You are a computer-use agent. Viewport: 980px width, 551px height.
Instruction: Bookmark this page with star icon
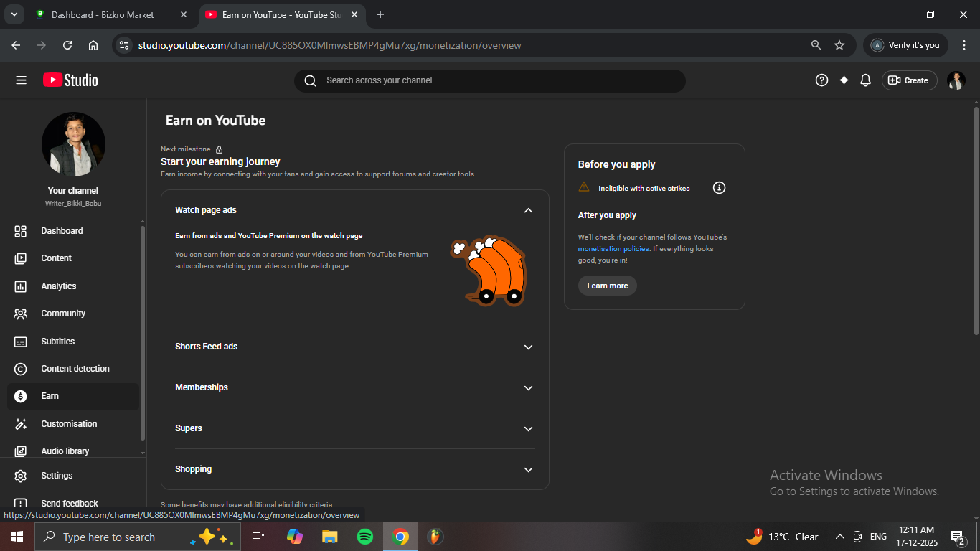(839, 45)
